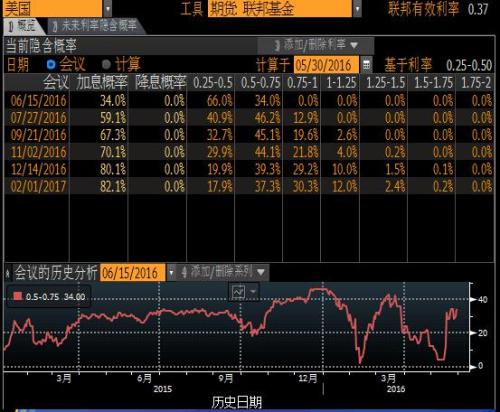
Task: Click the 降息概率 column header
Action: point(160,82)
